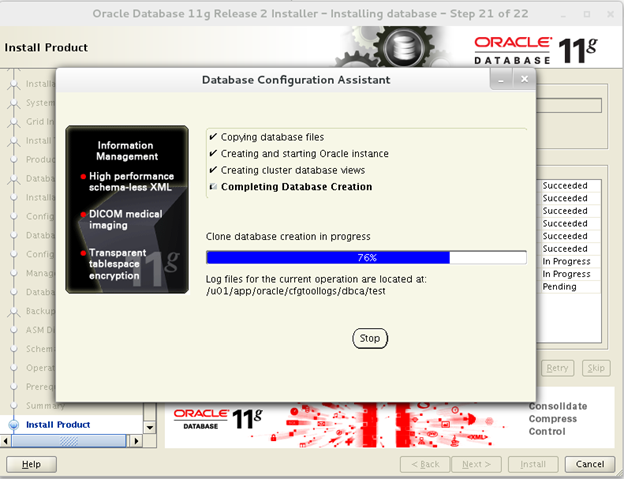
Task: Click scroll-down arrow of steps list
Action: 150,428
